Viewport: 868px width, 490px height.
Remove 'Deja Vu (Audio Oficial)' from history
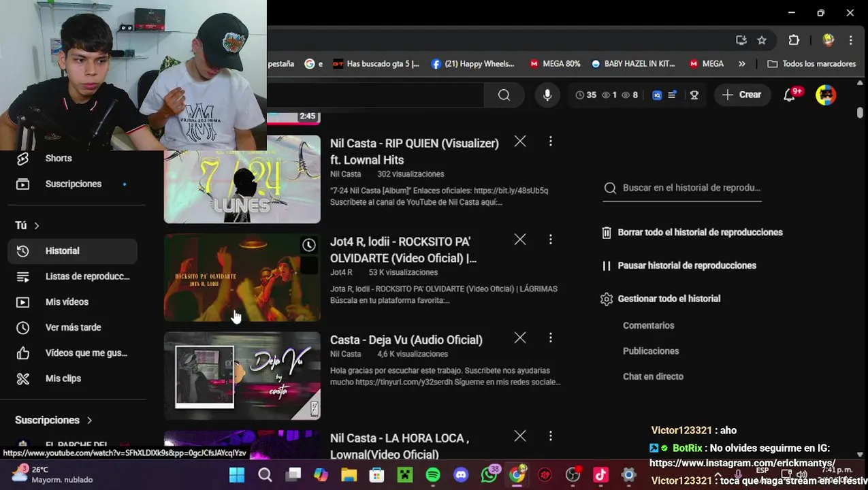point(520,338)
